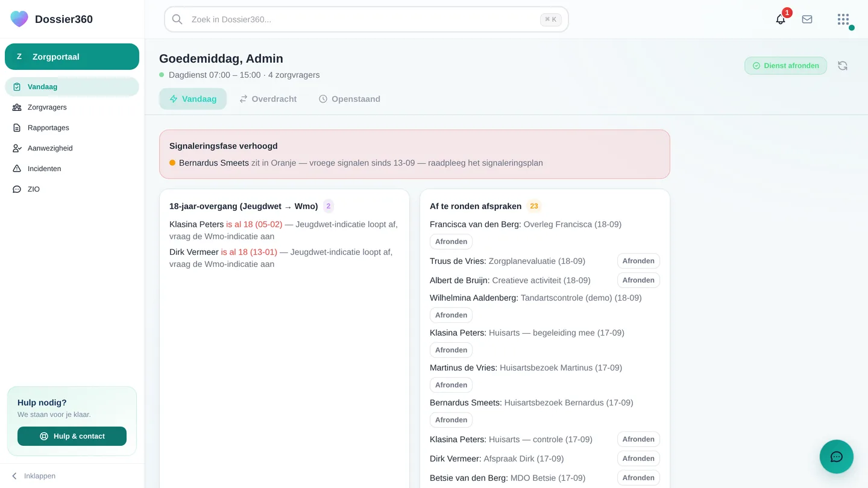Open Rapportages in the sidebar
This screenshot has width=868, height=488.
pyautogui.click(x=72, y=128)
